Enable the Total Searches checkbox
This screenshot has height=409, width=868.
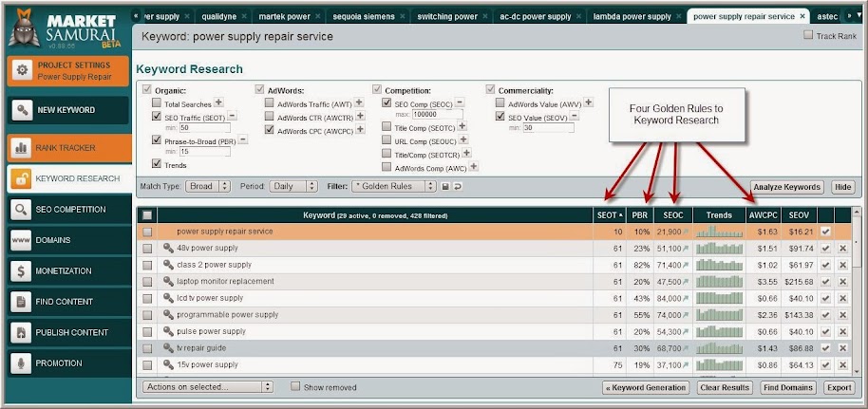tap(157, 102)
